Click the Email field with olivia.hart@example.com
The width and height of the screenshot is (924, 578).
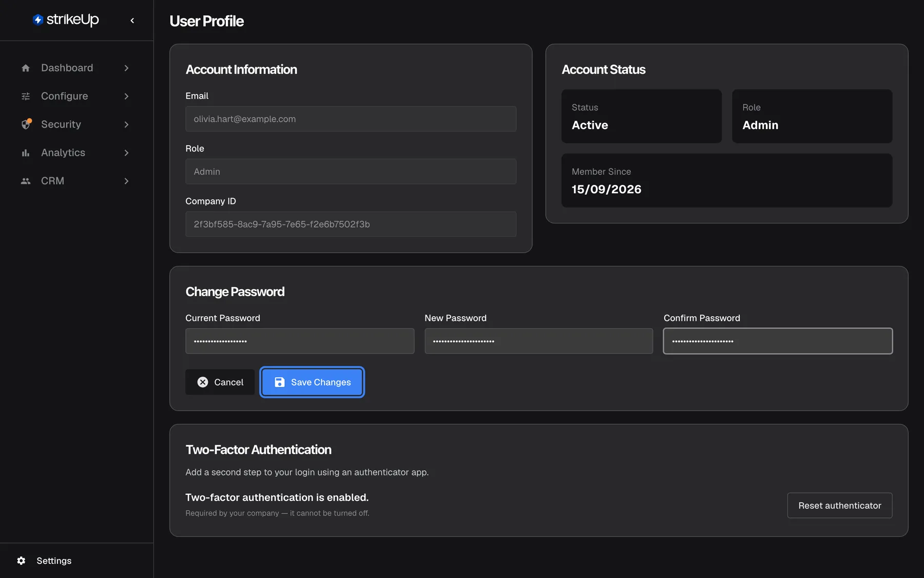351,119
